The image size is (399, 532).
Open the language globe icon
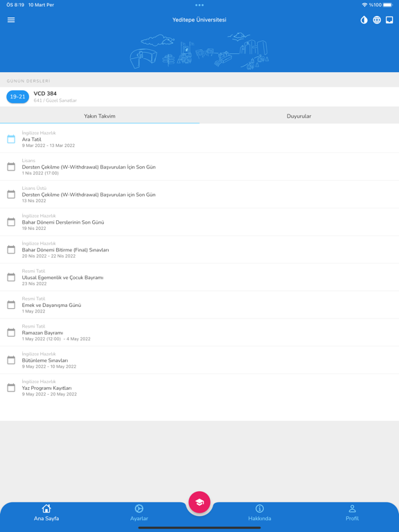(x=377, y=20)
